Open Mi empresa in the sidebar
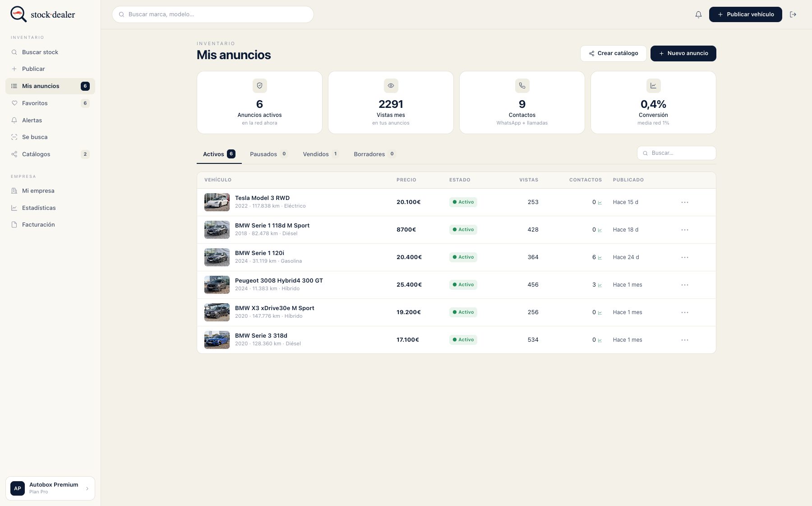This screenshot has height=506, width=812. [50, 190]
